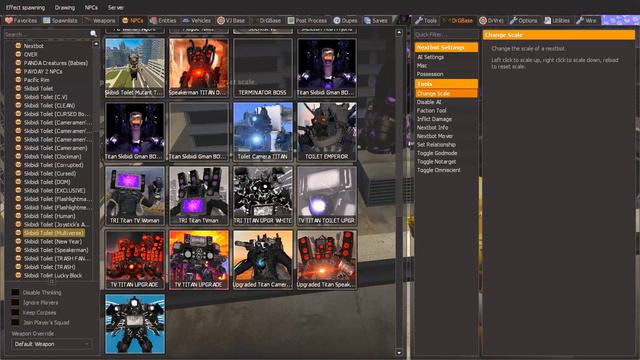Spawn the Skibidi Toilet Mutant T... NPC
The image size is (640, 360).
coord(135,68)
